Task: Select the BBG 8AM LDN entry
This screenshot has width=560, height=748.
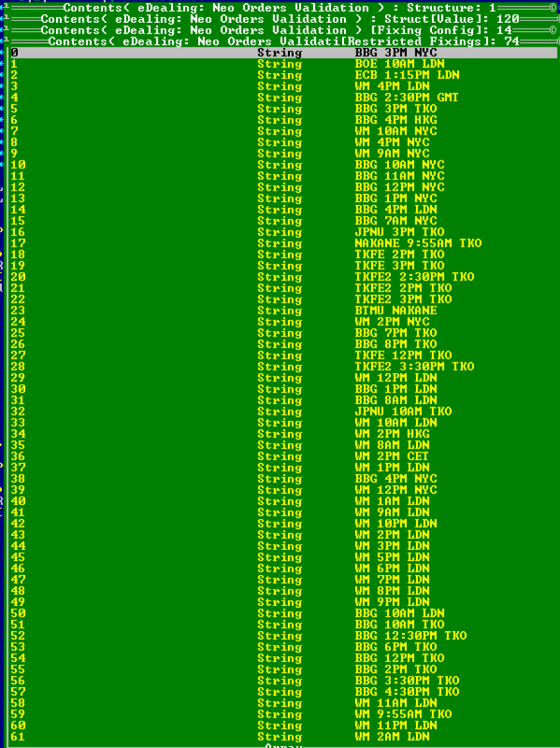Action: point(396,400)
